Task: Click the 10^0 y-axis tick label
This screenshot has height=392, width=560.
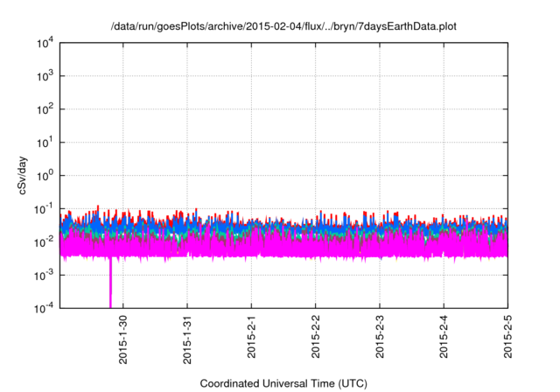Action: pos(45,176)
